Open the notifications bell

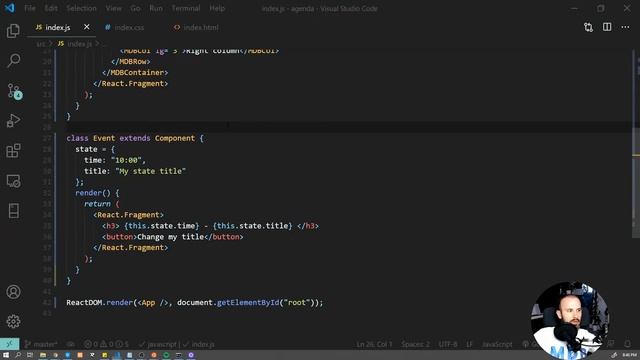[x=628, y=344]
